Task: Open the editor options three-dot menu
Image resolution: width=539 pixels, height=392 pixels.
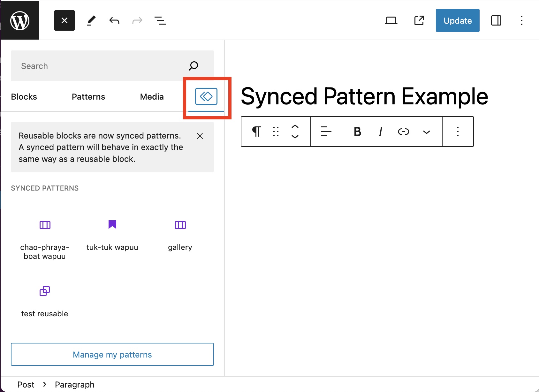Action: (522, 20)
